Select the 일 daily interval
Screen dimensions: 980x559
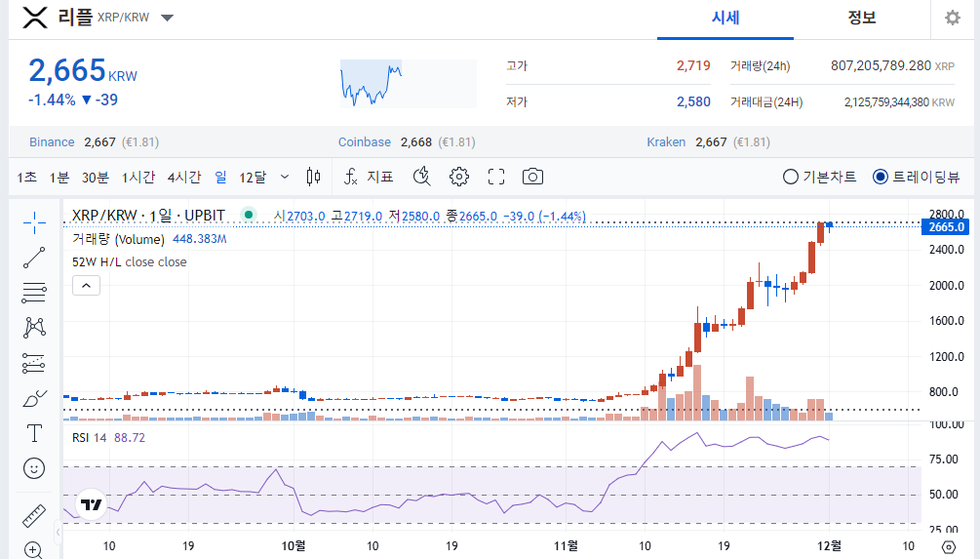click(x=220, y=178)
